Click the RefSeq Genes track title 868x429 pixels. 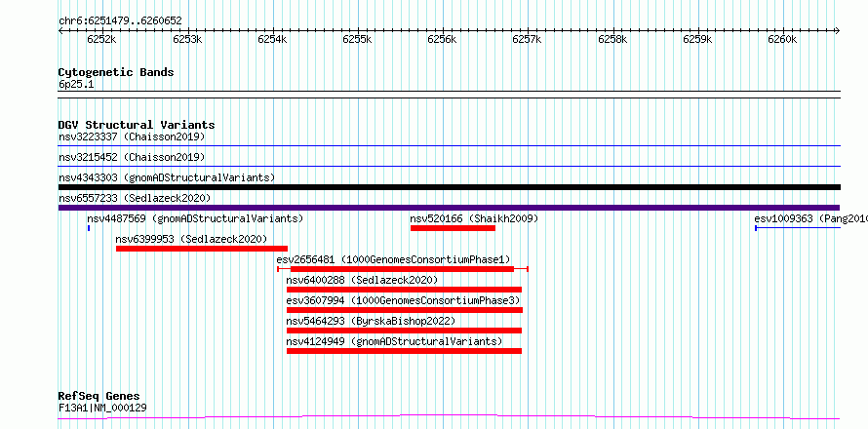[x=99, y=397]
